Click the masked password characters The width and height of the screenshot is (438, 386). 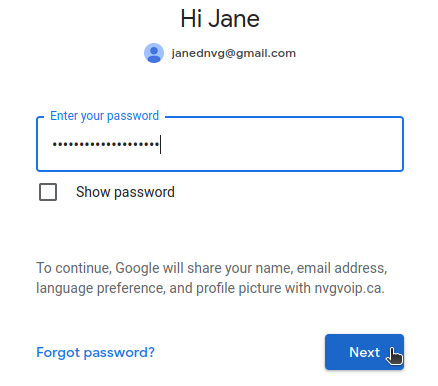click(x=106, y=144)
